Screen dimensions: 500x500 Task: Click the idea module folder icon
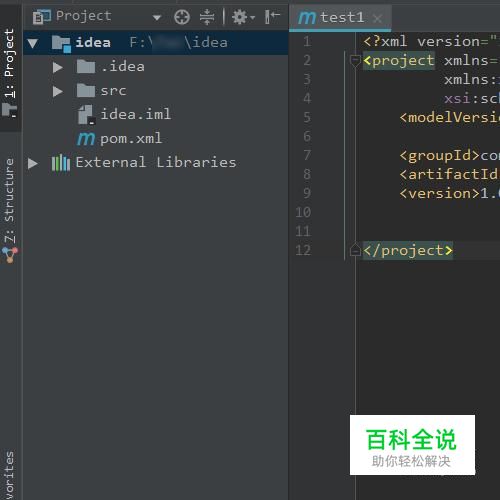[x=61, y=43]
